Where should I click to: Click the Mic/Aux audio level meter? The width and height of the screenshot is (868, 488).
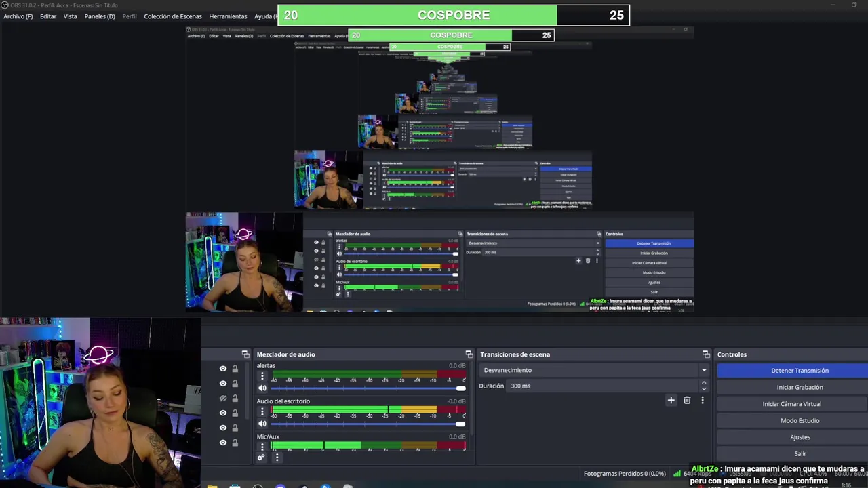coord(368,445)
